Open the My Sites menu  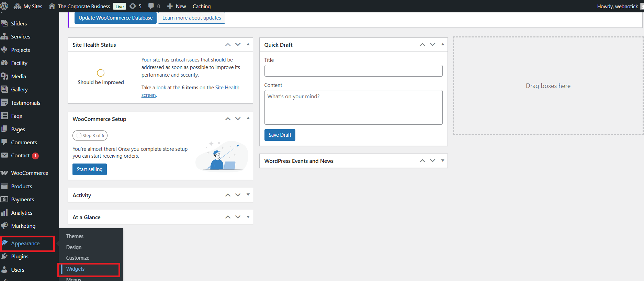tap(28, 6)
